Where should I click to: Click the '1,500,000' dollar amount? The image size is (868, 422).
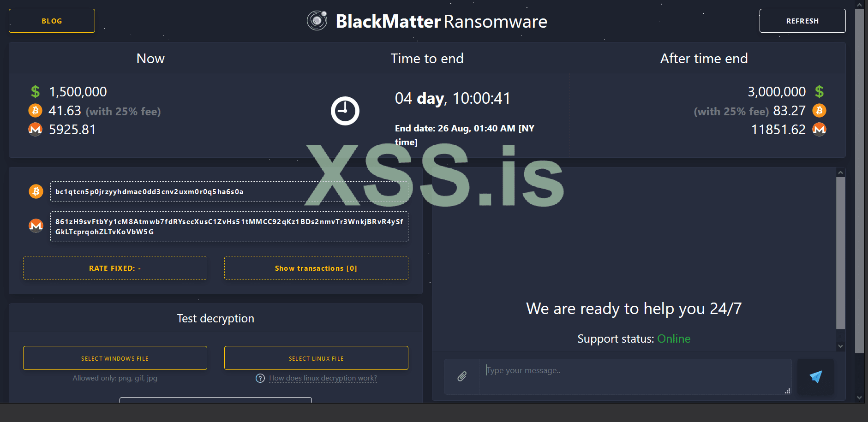tap(78, 92)
